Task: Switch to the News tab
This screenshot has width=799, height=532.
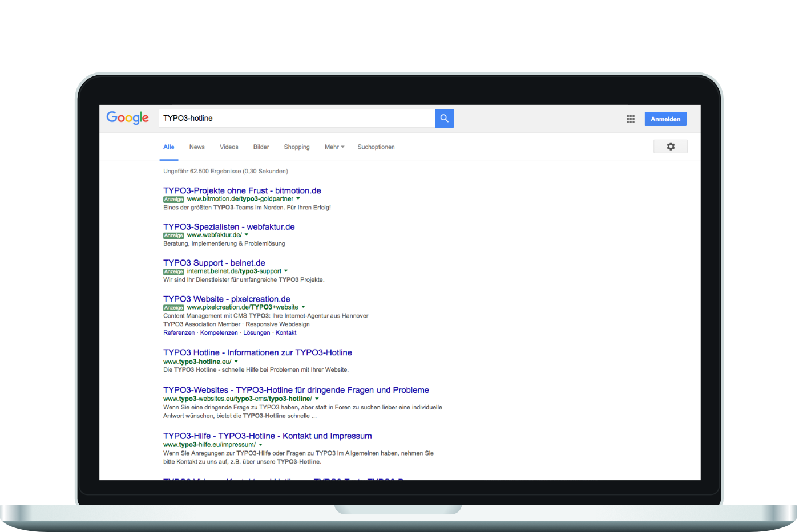Action: [197, 147]
